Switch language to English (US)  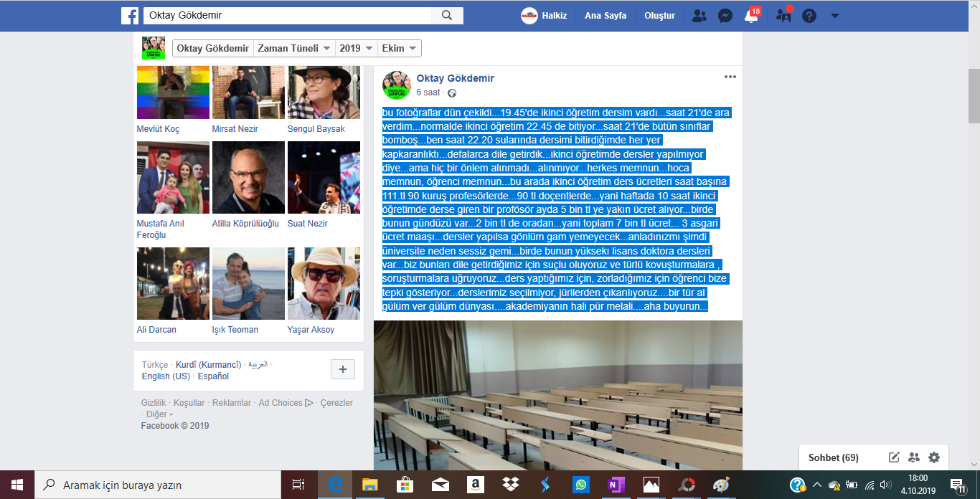coord(166,376)
